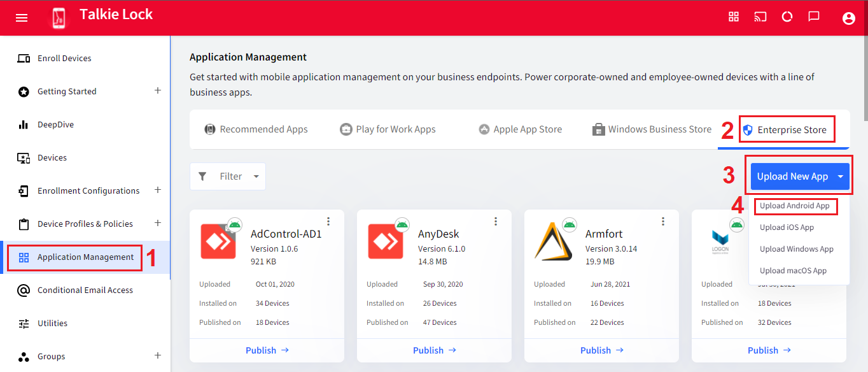
Task: Click the Enrollment Configurations sidebar icon
Action: click(x=24, y=190)
